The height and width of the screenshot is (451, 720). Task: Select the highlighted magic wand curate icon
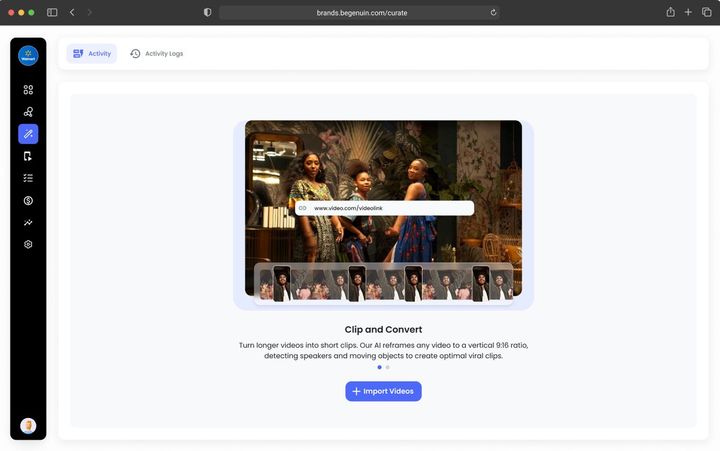click(x=28, y=134)
